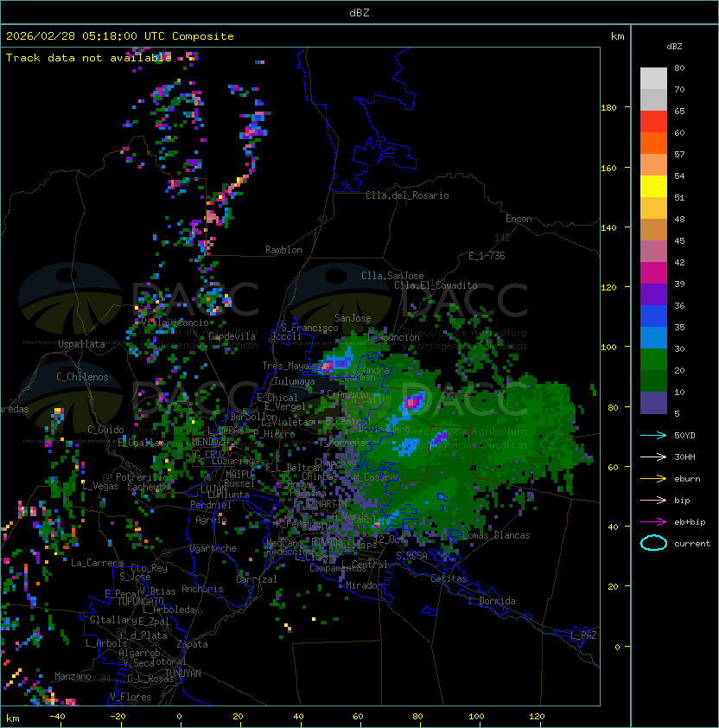Pick the dark orange 57–60 dBZ swatch
719x728 pixels.
(653, 143)
